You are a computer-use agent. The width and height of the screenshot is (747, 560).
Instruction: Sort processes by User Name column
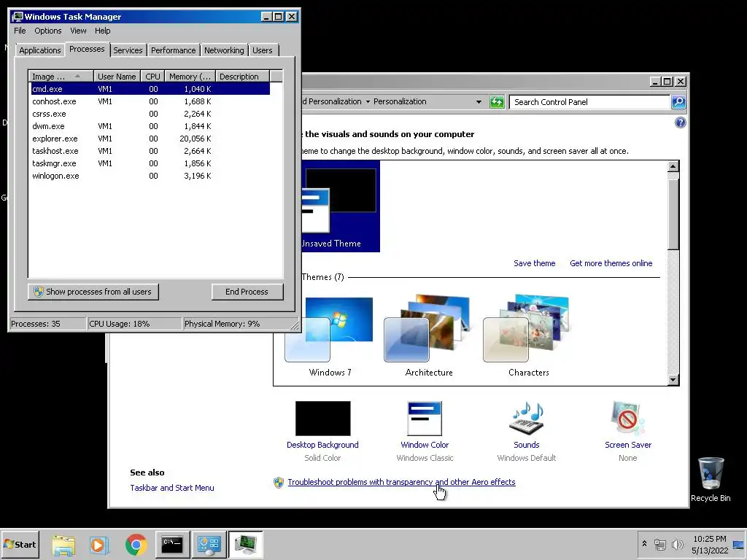coord(117,76)
